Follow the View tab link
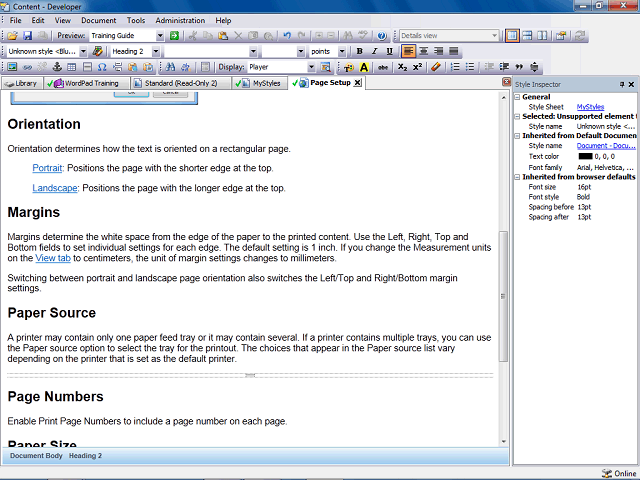This screenshot has width=640, height=480. point(53,258)
